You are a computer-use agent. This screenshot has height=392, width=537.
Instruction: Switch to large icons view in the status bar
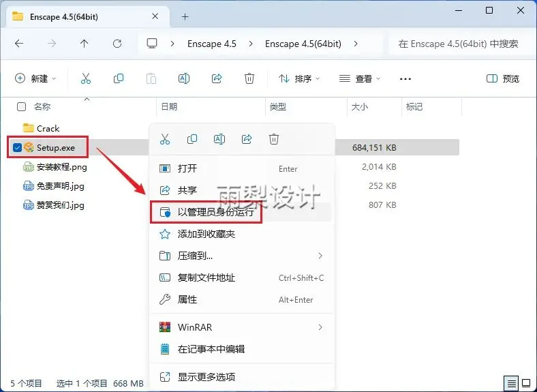pos(526,383)
